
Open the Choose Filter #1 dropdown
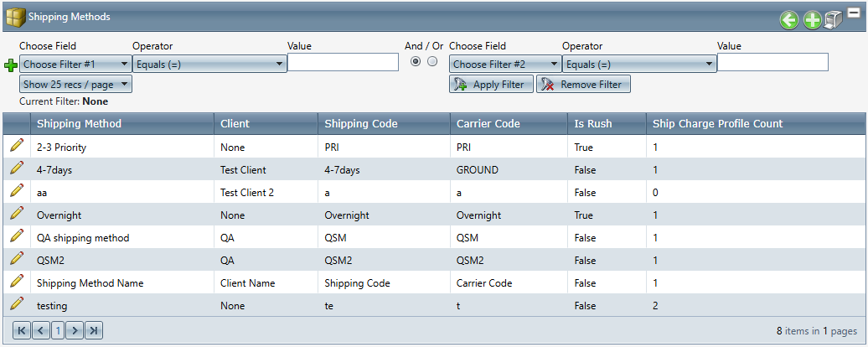75,64
